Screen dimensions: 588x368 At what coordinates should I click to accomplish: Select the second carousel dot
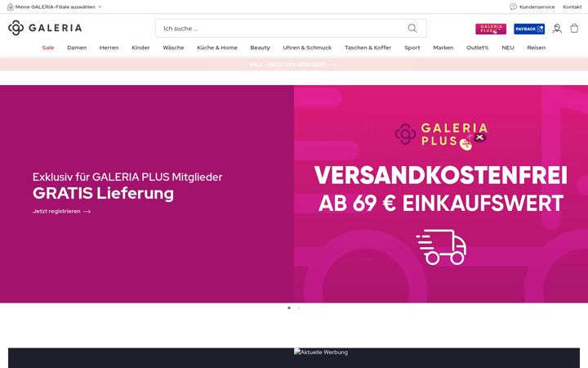[299, 308]
